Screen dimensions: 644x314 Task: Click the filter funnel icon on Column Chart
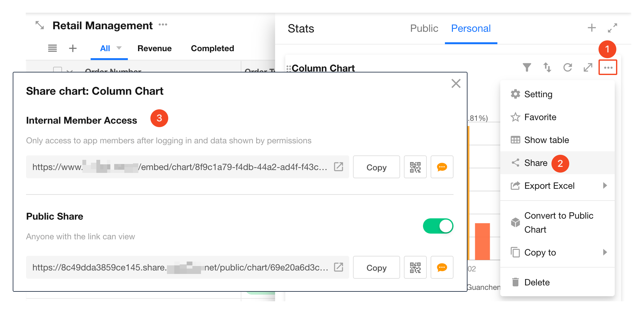pyautogui.click(x=527, y=67)
